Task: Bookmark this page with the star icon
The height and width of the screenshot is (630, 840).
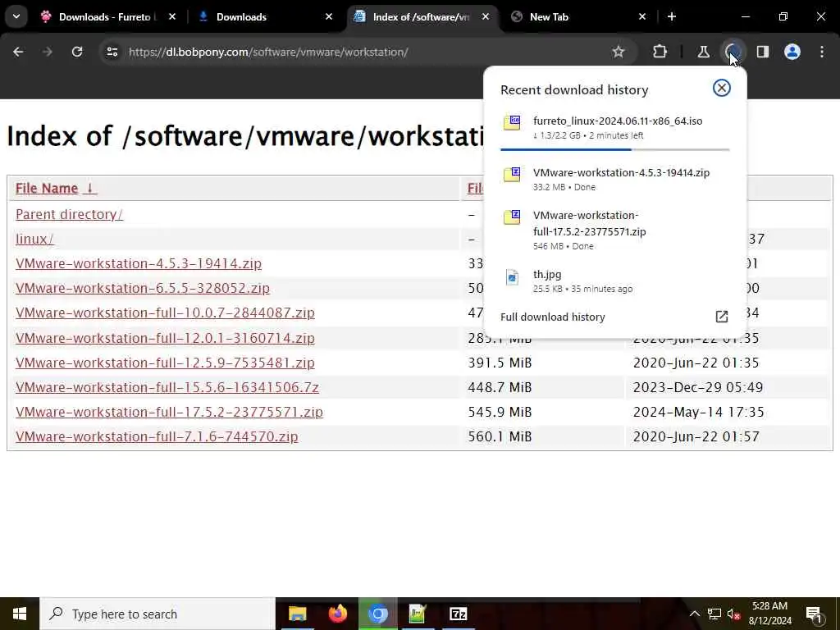Action: (x=619, y=52)
